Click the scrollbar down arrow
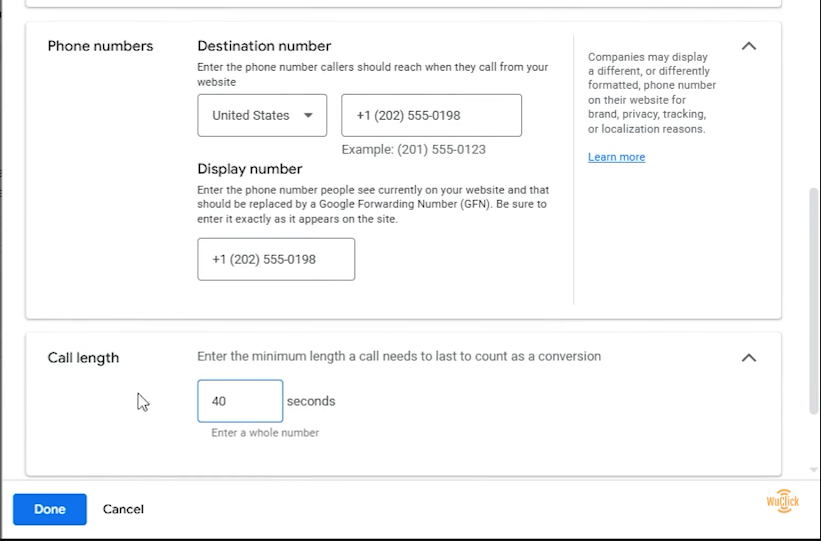The height and width of the screenshot is (541, 821). [x=813, y=470]
